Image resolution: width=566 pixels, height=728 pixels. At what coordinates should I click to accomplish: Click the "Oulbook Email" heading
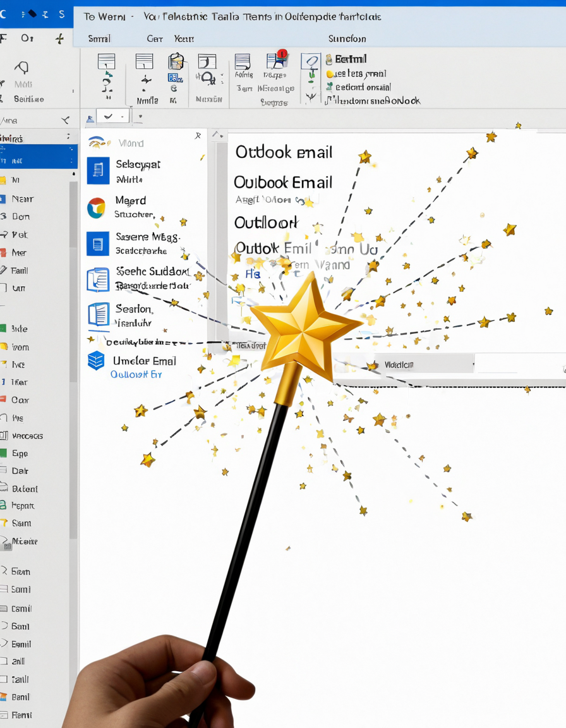283,182
